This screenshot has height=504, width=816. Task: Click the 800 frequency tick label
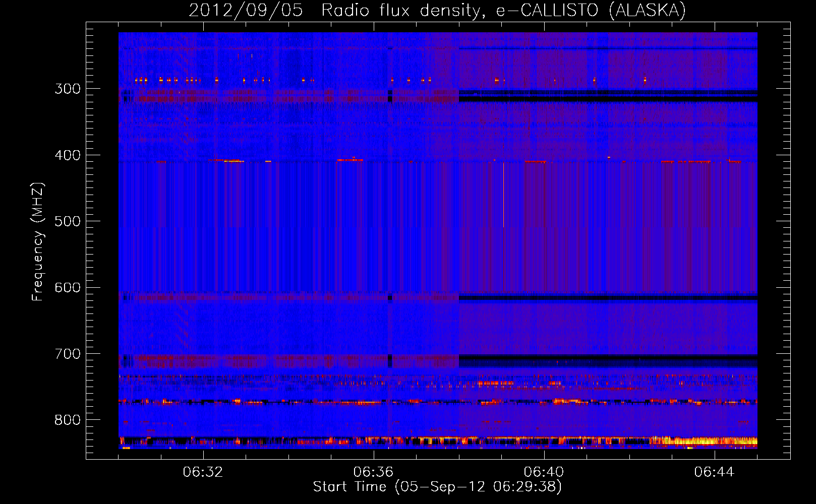click(x=68, y=420)
